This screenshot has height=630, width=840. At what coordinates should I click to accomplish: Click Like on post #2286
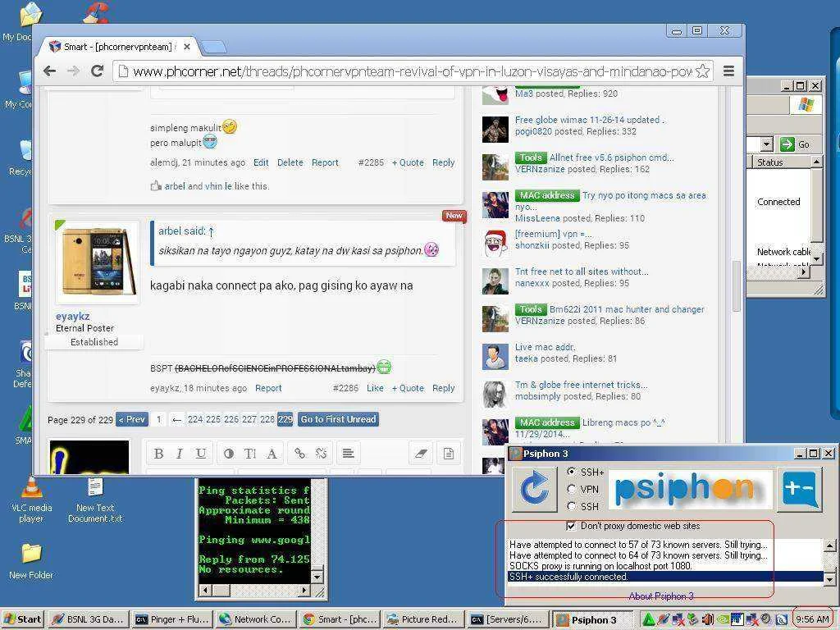point(375,388)
